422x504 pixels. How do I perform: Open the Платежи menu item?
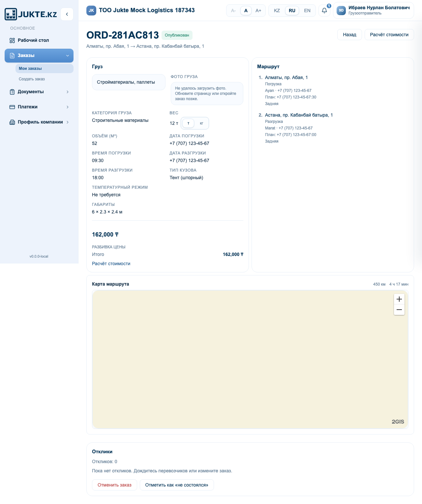39,107
